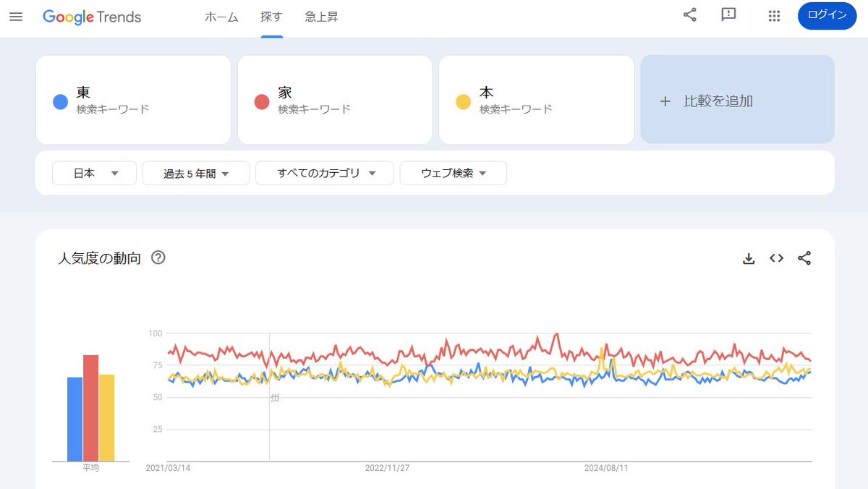
Task: Expand the 日本 region dropdown
Action: point(94,174)
